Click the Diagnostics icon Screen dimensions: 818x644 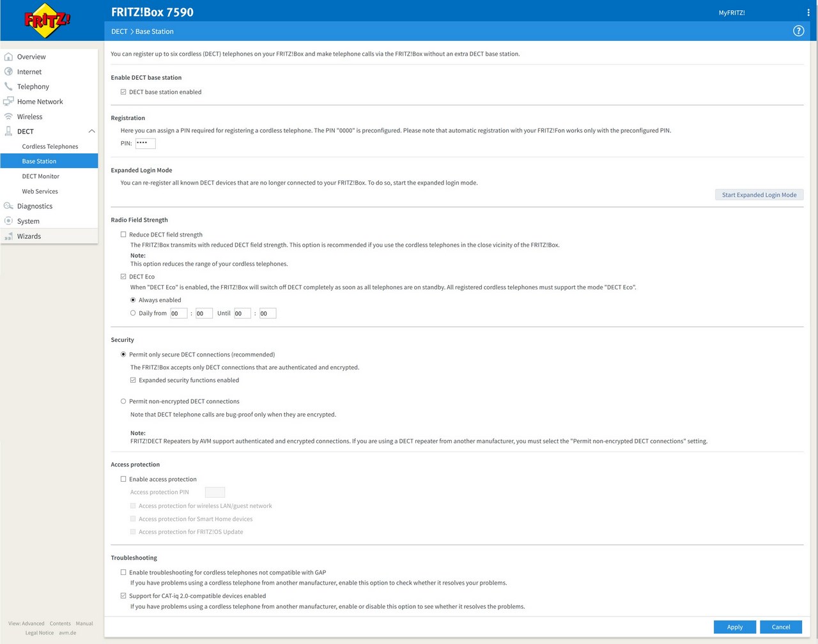(8, 206)
